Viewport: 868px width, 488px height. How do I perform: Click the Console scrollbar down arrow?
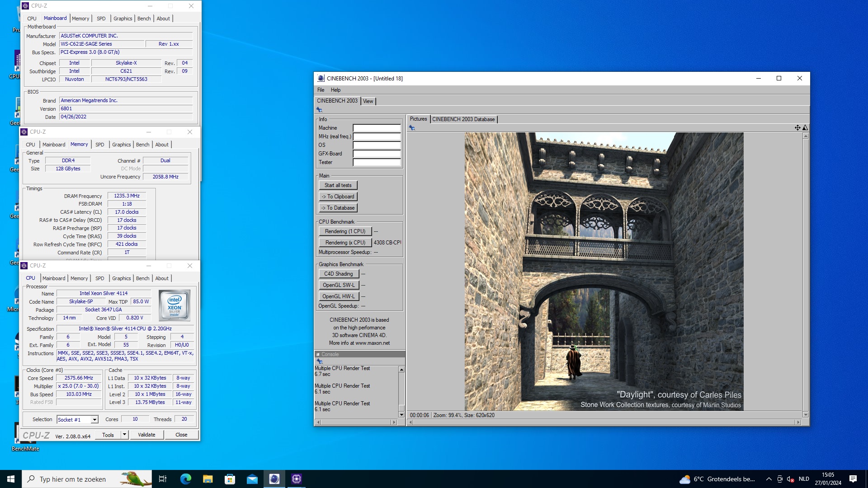[x=401, y=415]
